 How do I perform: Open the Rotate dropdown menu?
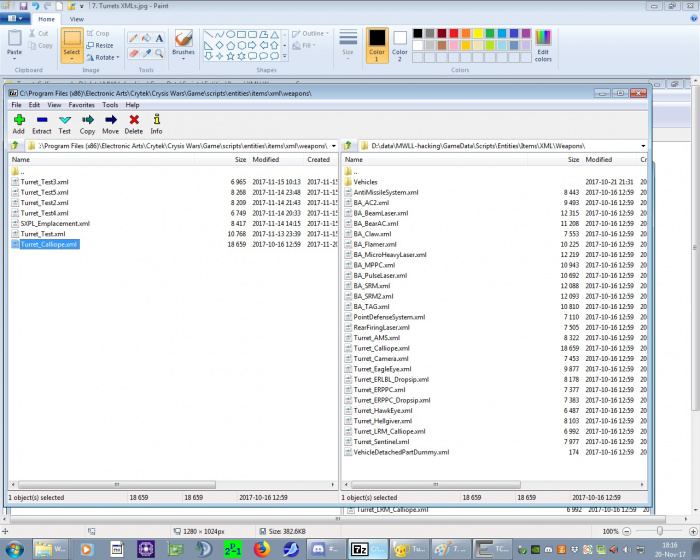pyautogui.click(x=104, y=58)
